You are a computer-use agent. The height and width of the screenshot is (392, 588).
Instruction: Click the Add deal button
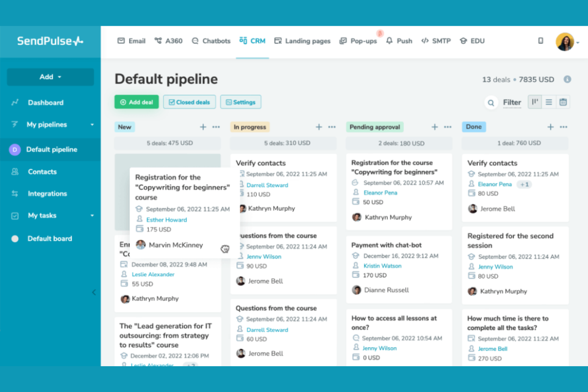(x=137, y=102)
